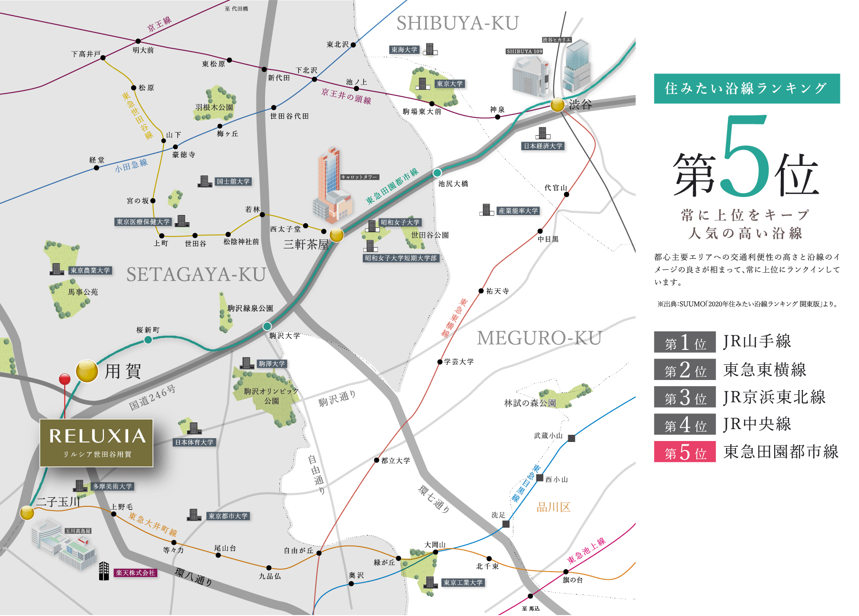859x616 pixels.
Task: Click the building icon beside 産業能率大学
Action: [487, 210]
